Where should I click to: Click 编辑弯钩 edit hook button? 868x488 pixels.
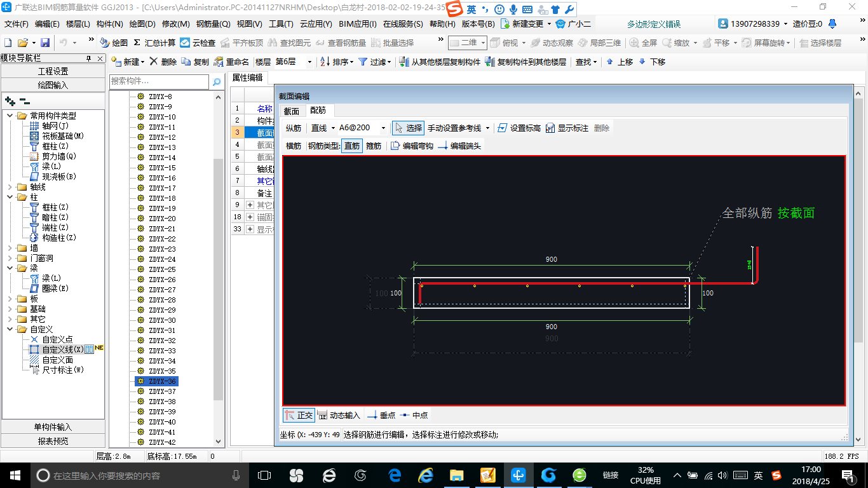coord(412,146)
